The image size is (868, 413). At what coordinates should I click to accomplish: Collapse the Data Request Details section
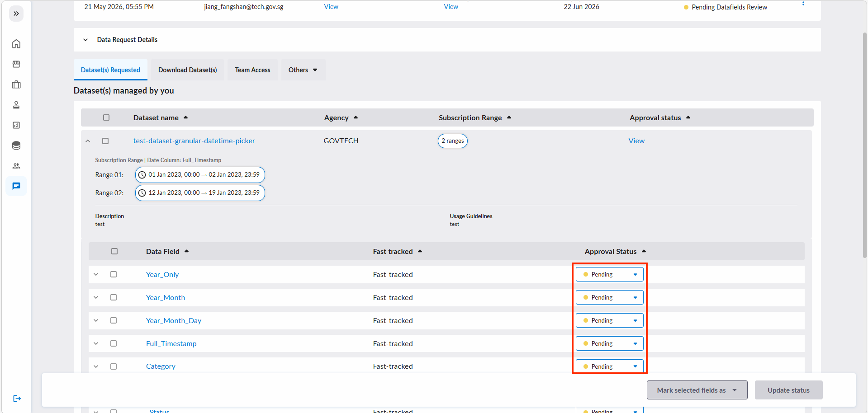pos(85,40)
